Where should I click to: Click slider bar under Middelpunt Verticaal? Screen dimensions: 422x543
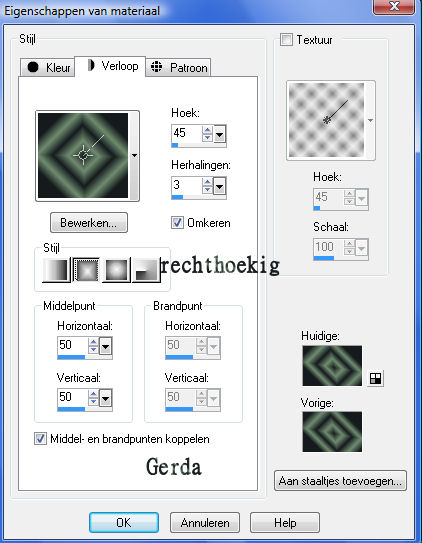[x=85, y=409]
